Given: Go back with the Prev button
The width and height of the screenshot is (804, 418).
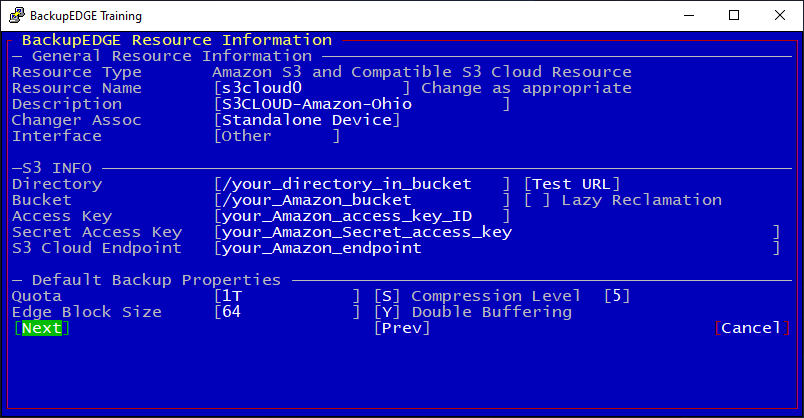Looking at the screenshot, I should [x=402, y=328].
